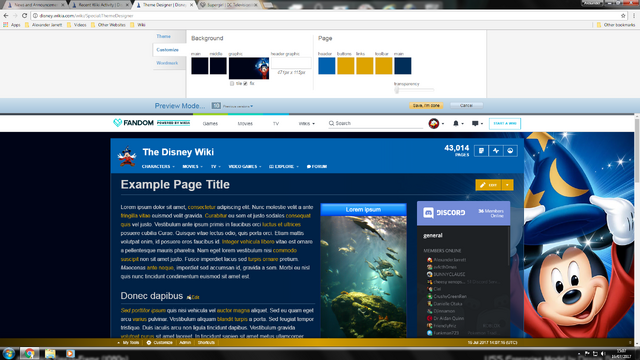The width and height of the screenshot is (640, 360).
Task: Open the Edit button dropdown arrow
Action: [x=507, y=185]
